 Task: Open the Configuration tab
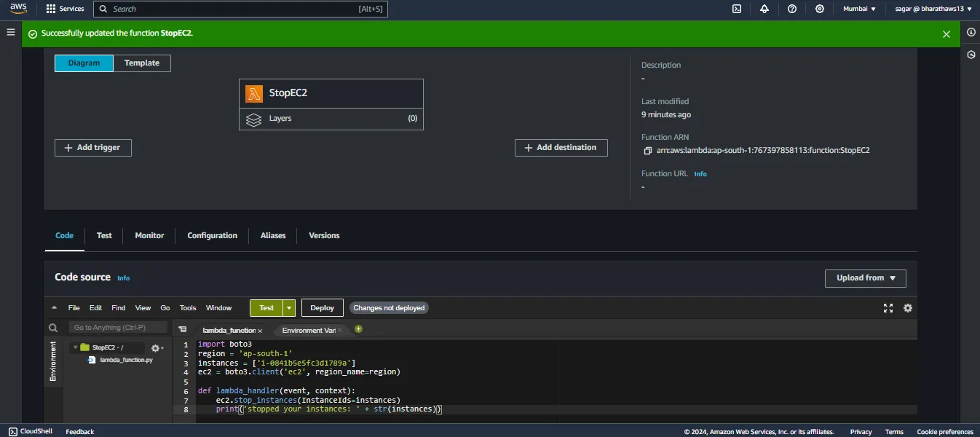coord(212,235)
